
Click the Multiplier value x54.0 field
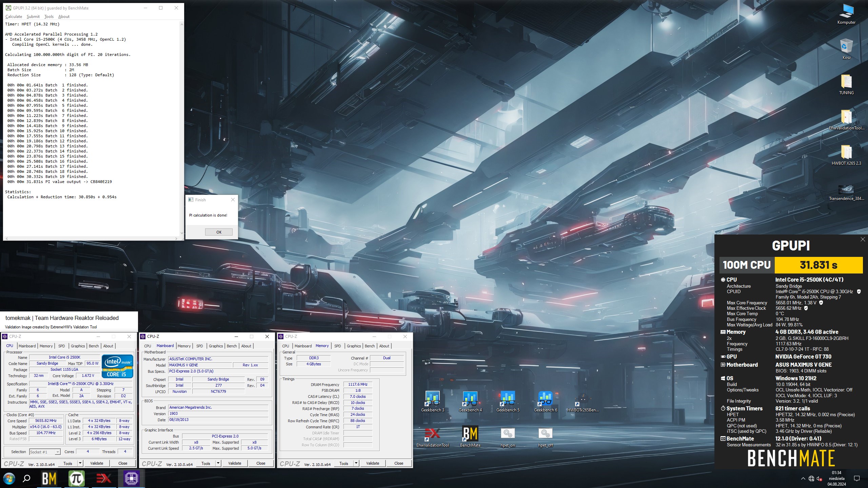click(x=46, y=427)
